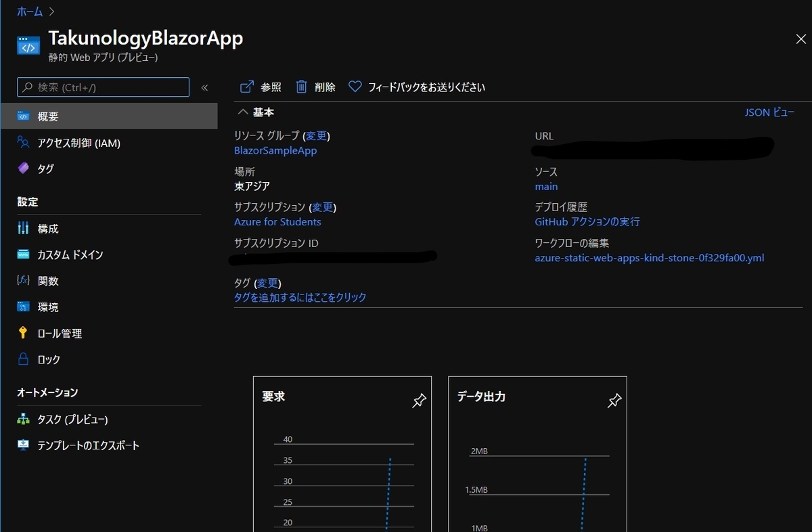Collapse the 基本 section
812x532 pixels.
(243, 112)
